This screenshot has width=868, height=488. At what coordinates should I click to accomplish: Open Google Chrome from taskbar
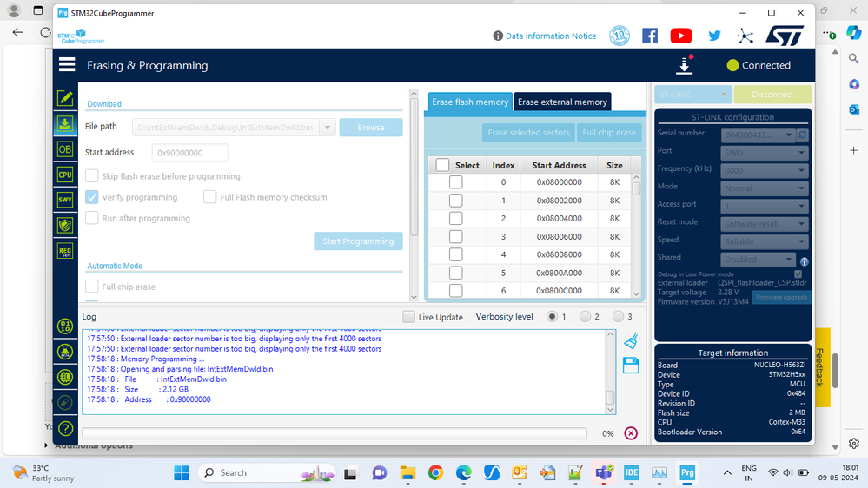click(x=435, y=473)
